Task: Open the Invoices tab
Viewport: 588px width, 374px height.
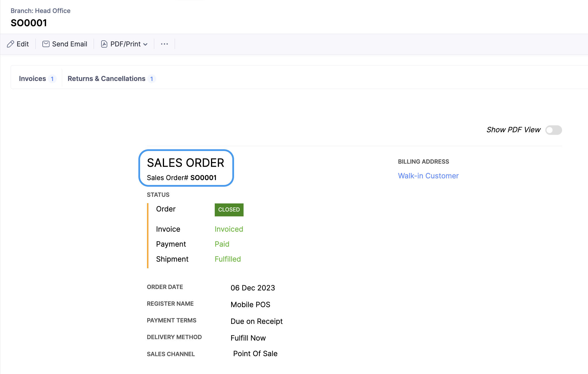Action: click(32, 79)
